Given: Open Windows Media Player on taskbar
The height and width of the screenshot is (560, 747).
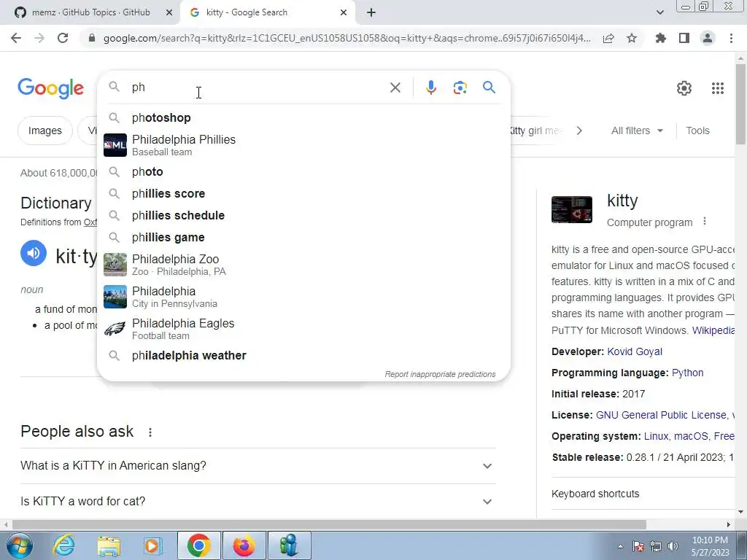Looking at the screenshot, I should (153, 545).
